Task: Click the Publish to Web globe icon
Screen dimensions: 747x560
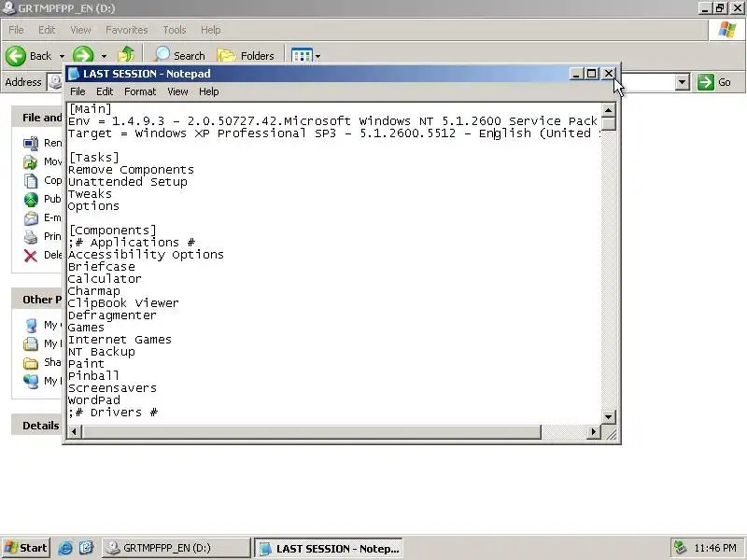Action: (31, 199)
